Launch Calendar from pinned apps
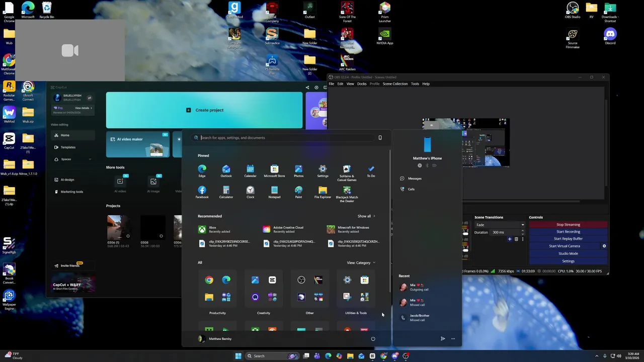This screenshot has width=644, height=362. click(x=250, y=171)
